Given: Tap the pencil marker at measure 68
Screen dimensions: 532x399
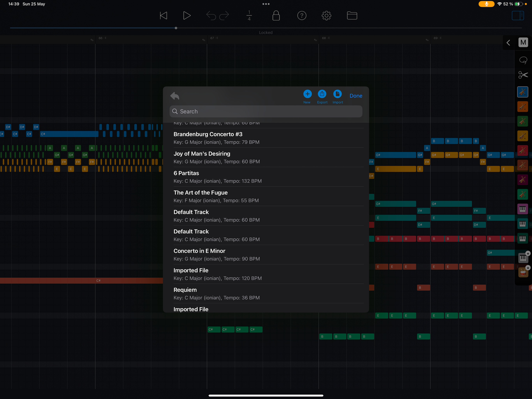Looking at the screenshot, I should [x=315, y=40].
